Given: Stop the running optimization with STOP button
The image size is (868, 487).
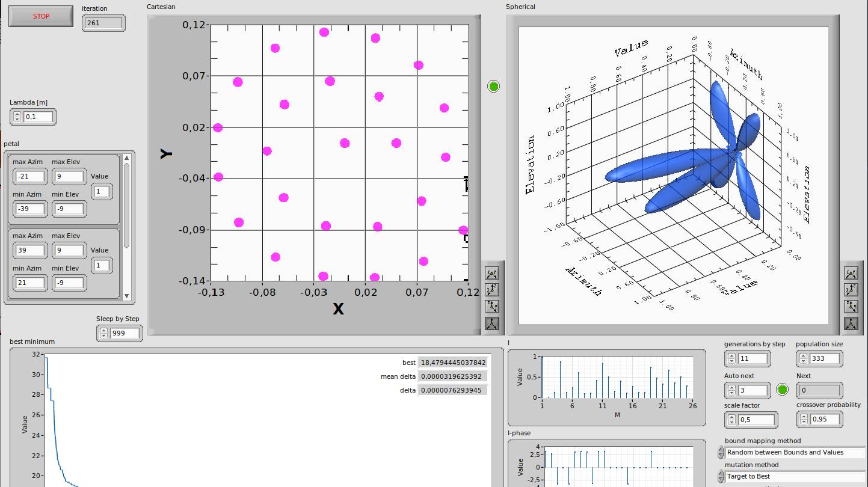Looking at the screenshot, I should coord(42,16).
